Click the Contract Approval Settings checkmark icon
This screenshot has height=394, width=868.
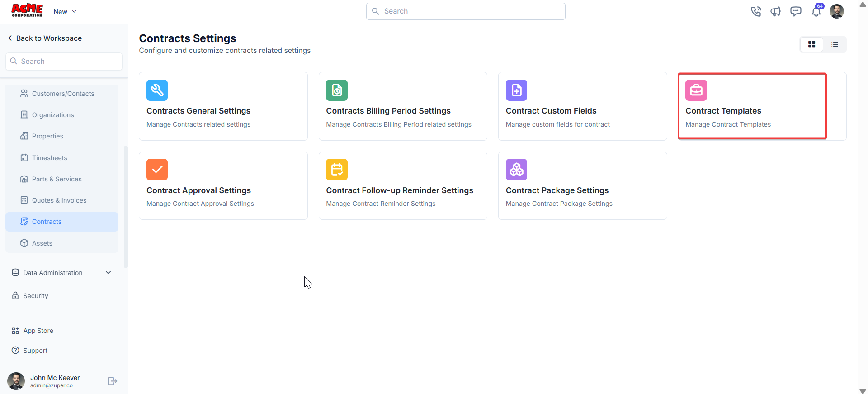click(x=157, y=170)
